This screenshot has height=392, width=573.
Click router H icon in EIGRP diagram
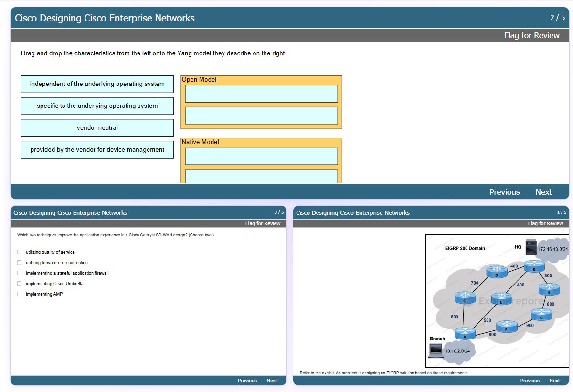pos(549,289)
